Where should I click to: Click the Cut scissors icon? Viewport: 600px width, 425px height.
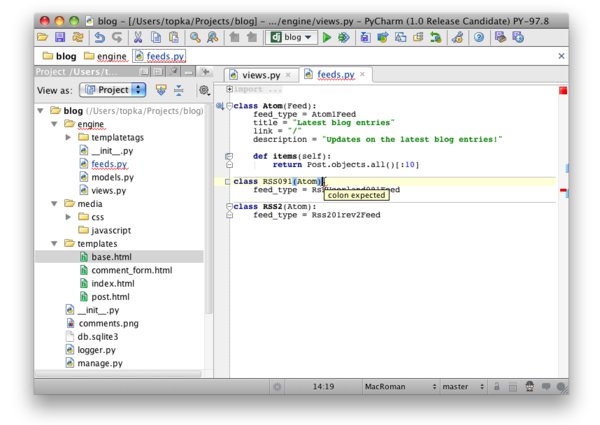[x=138, y=37]
